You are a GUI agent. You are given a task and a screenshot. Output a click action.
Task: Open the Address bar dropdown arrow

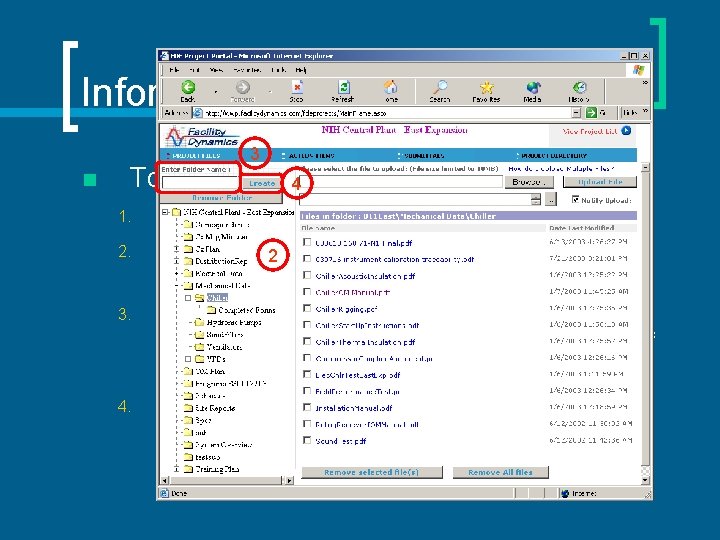[x=576, y=112]
